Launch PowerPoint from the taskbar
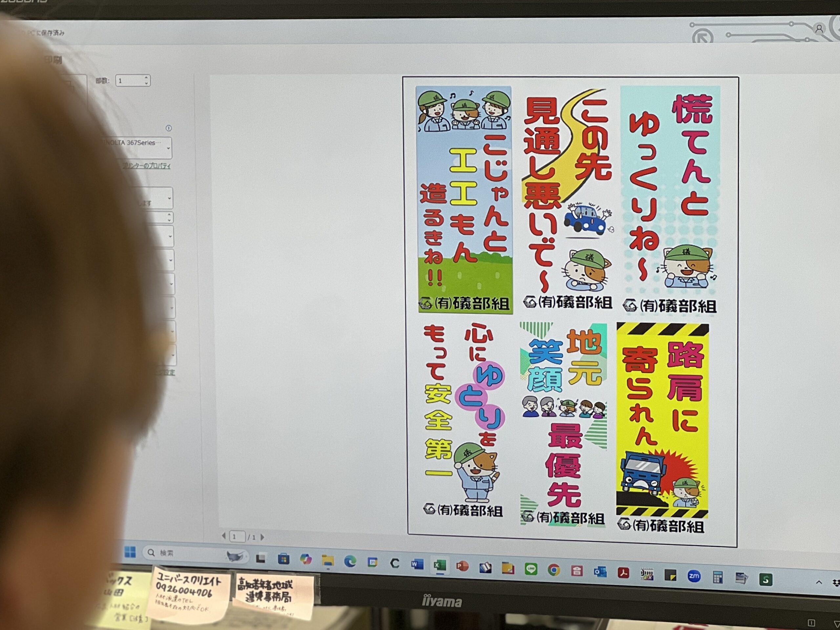The height and width of the screenshot is (630, 840). coord(462,566)
